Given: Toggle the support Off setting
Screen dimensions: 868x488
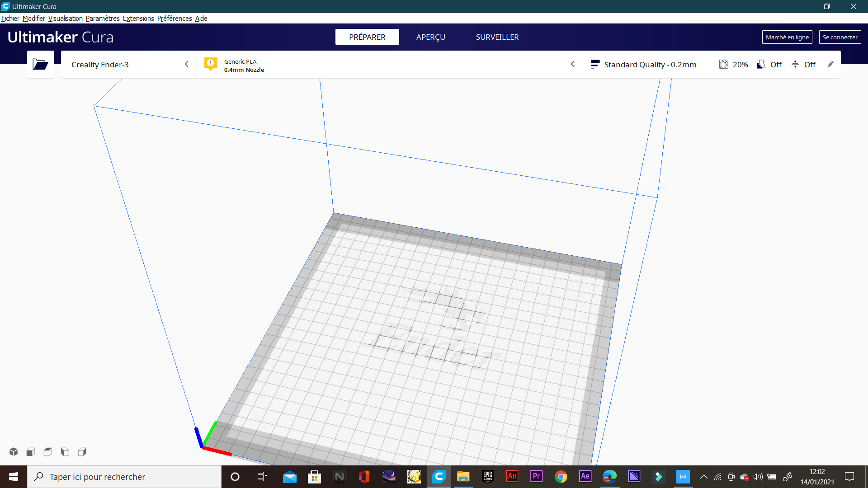Looking at the screenshot, I should (x=769, y=64).
